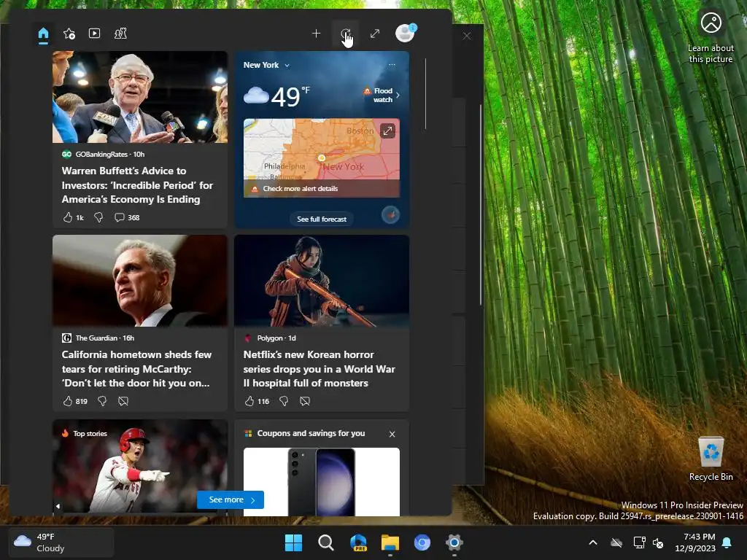Switch to the Play games tab
Screen dimensions: 747x560
pos(120,34)
